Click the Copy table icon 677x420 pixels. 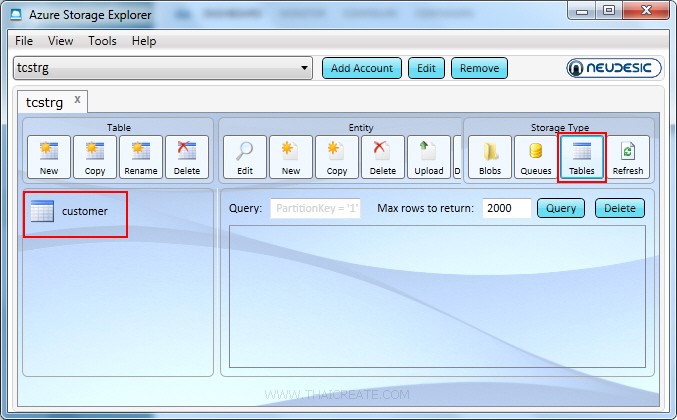tap(95, 157)
